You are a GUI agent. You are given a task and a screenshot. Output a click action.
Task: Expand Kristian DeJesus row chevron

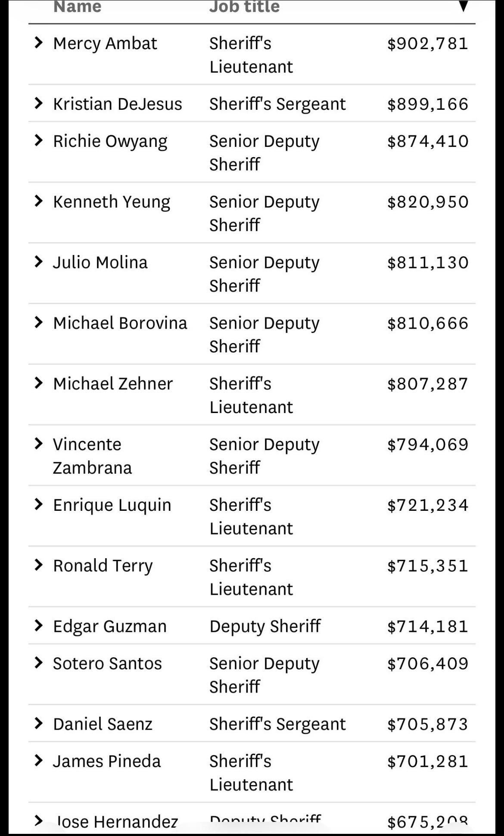click(39, 103)
